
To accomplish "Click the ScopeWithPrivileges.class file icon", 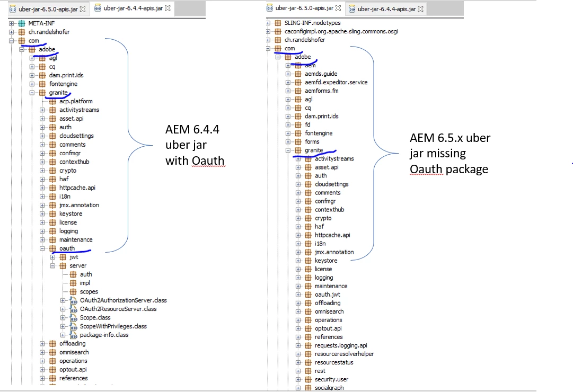I will (x=73, y=326).
